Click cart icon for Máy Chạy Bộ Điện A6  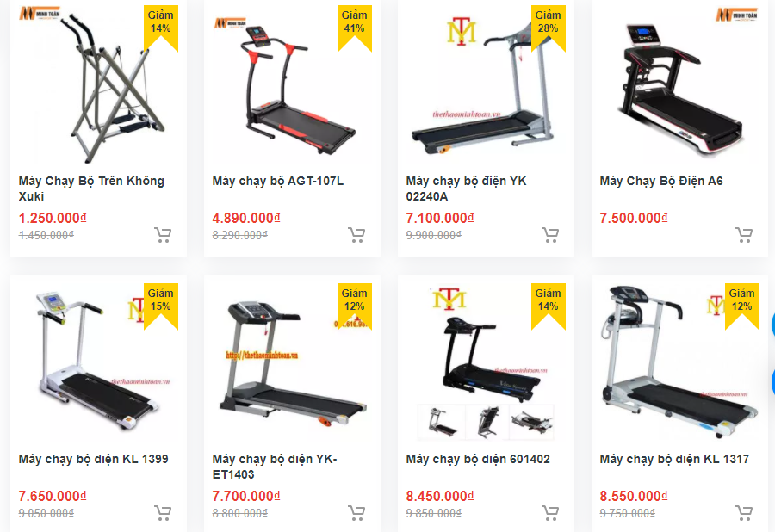click(744, 235)
